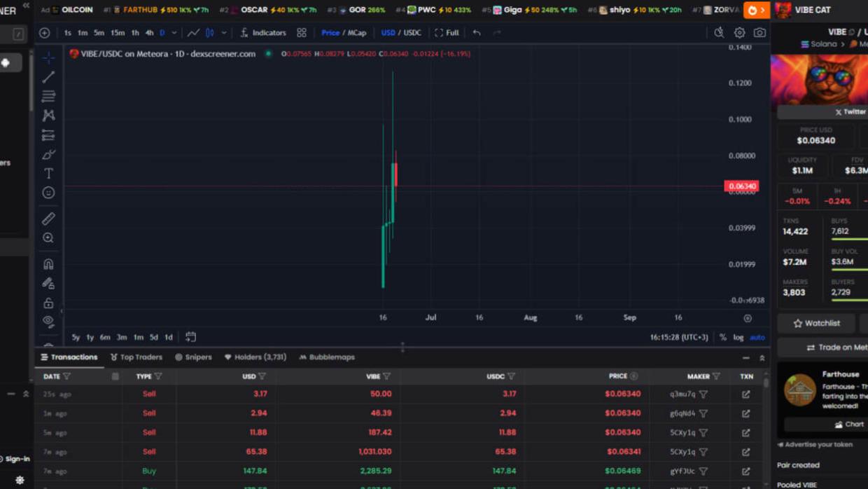
Task: Open the Indicators menu
Action: pos(263,33)
